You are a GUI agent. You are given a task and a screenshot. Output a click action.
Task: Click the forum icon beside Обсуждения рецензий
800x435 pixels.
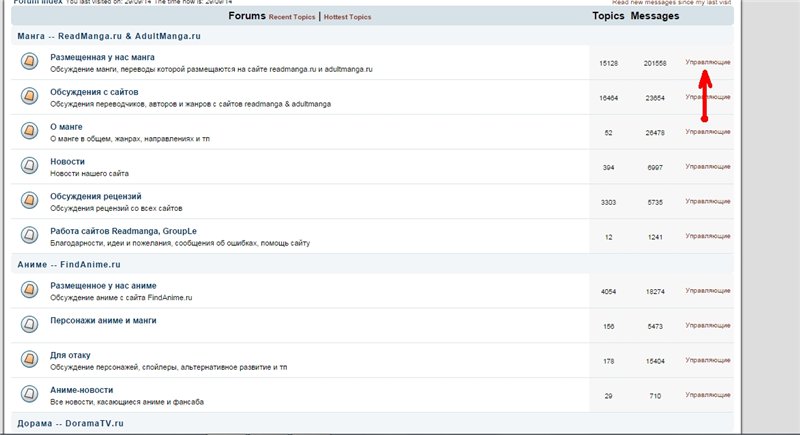[x=30, y=200]
